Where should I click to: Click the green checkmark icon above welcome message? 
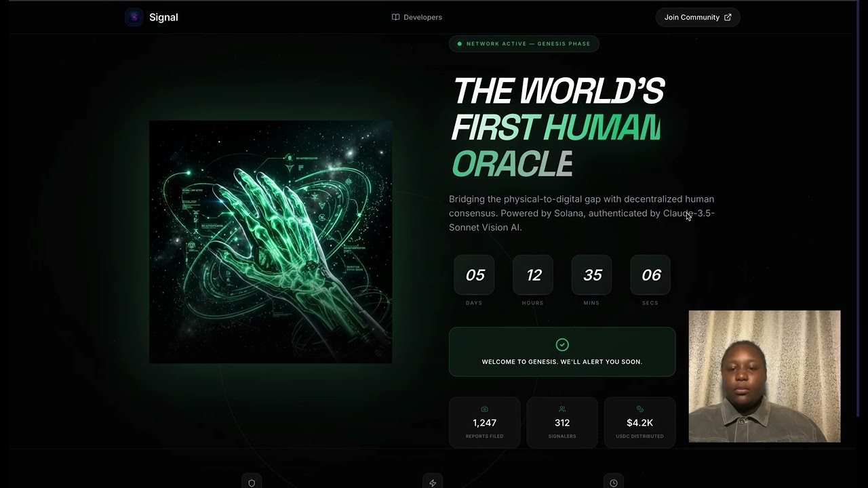(x=562, y=345)
